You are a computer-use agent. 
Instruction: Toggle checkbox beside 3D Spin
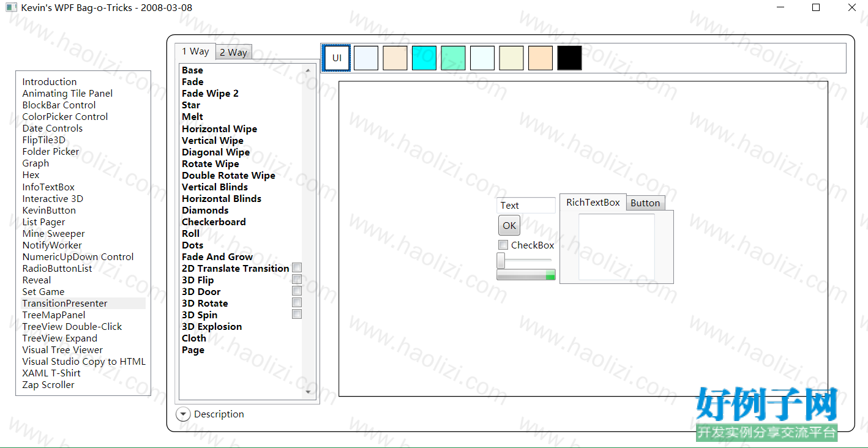(297, 314)
